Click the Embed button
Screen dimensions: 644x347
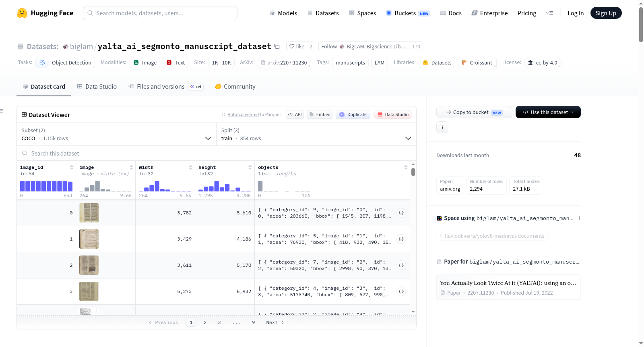pos(320,114)
